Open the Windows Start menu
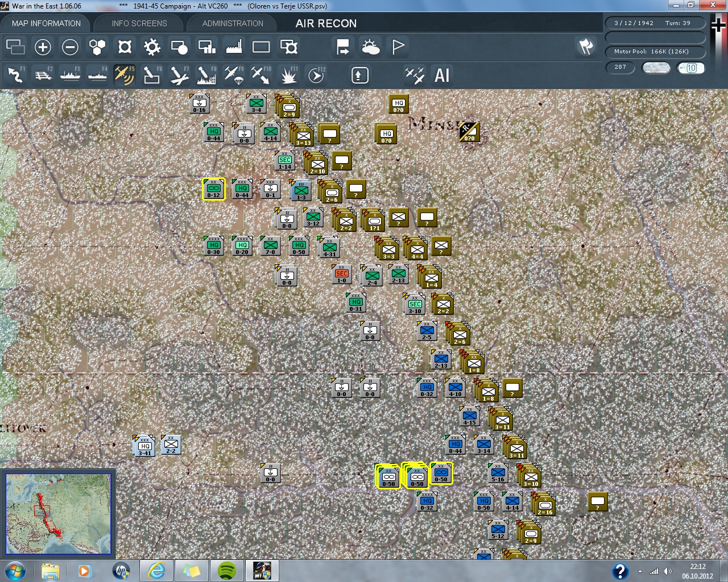 pyautogui.click(x=14, y=571)
